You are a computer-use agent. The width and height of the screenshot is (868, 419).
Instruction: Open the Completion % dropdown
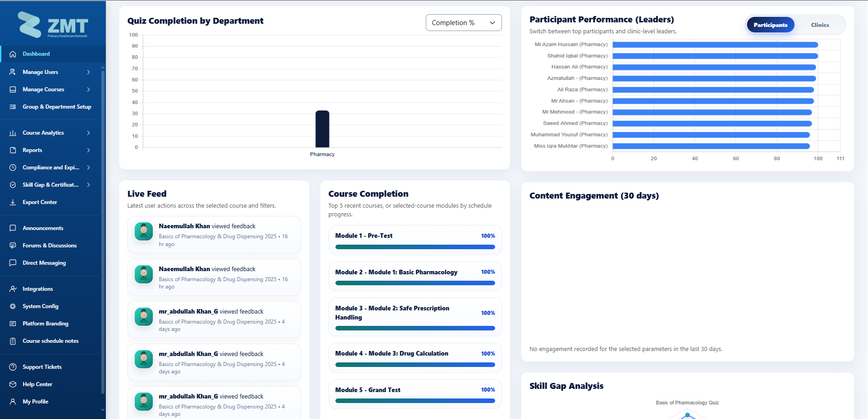[464, 23]
